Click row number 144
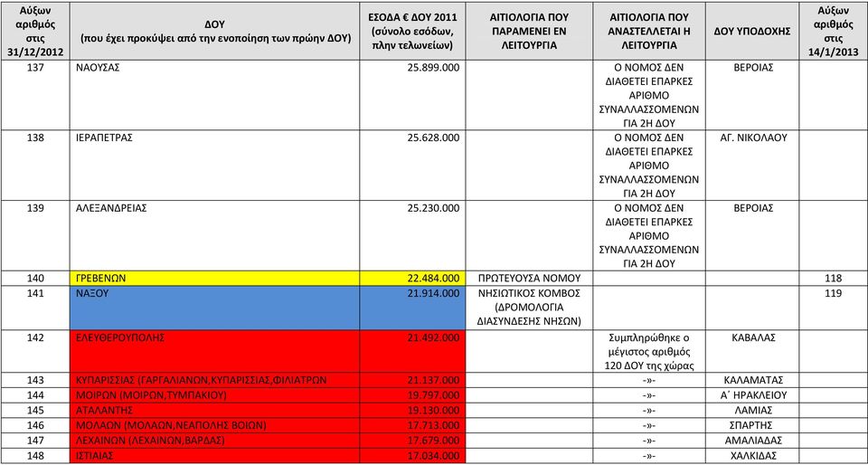This screenshot has height=465, width=868. [35, 395]
